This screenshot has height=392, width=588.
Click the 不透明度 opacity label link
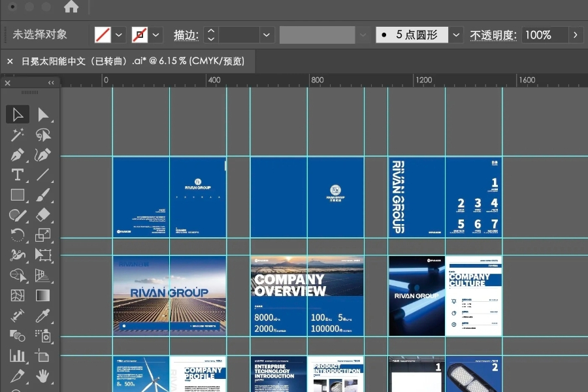pyautogui.click(x=493, y=35)
